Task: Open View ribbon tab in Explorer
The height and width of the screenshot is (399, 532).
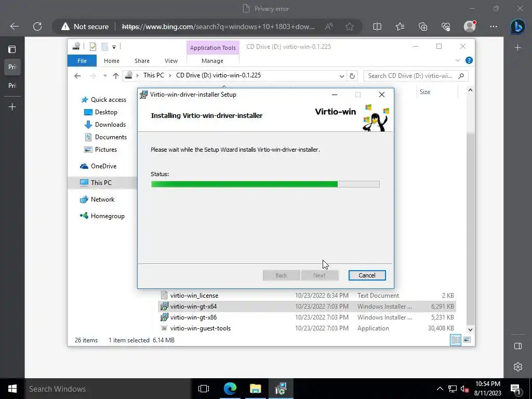Action: coord(171,61)
